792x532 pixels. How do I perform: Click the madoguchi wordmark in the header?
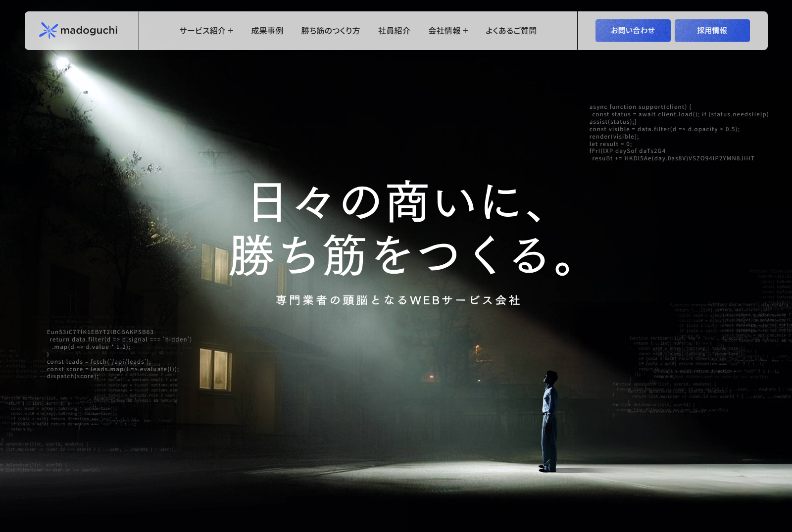click(x=91, y=30)
